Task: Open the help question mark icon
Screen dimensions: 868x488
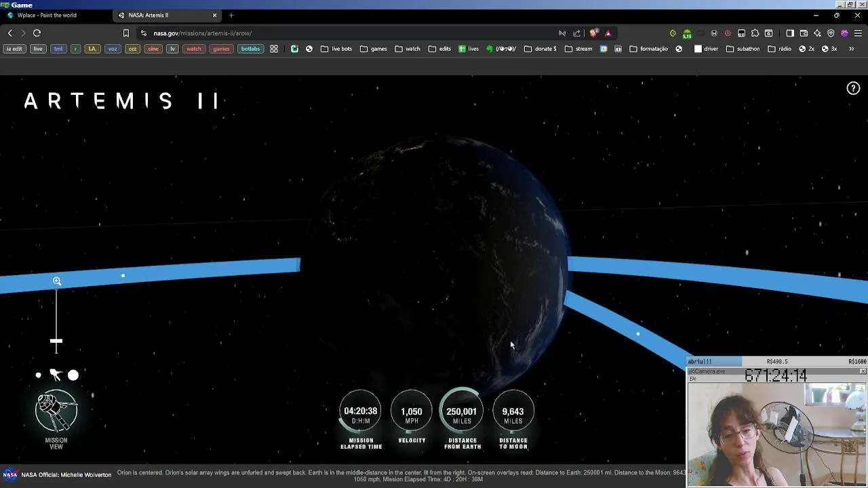Action: [853, 88]
